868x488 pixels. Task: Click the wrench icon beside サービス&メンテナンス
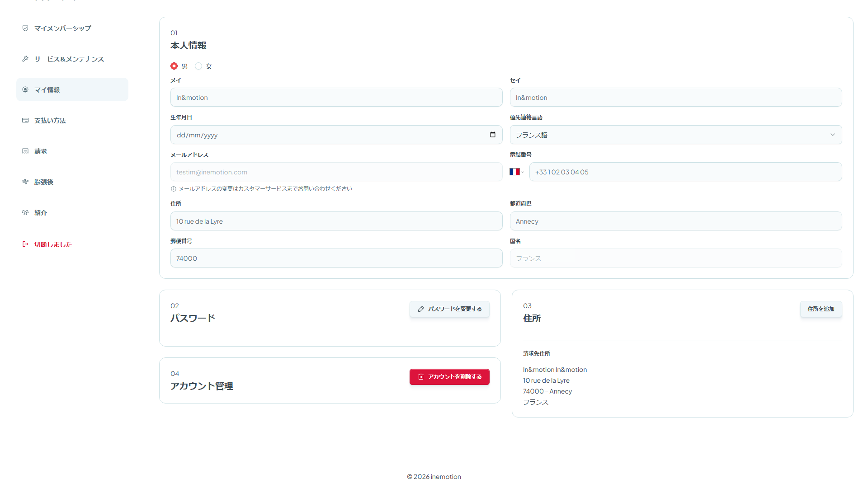coord(25,59)
